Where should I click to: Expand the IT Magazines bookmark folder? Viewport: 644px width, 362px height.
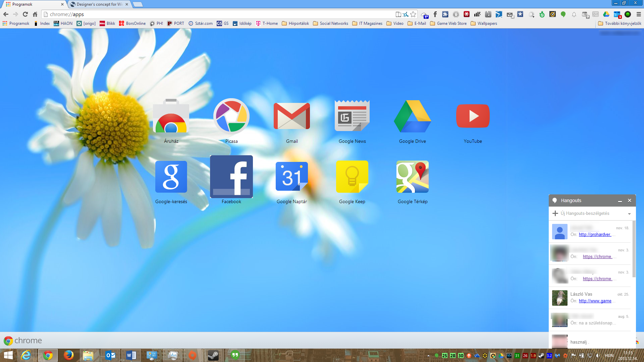pyautogui.click(x=367, y=23)
